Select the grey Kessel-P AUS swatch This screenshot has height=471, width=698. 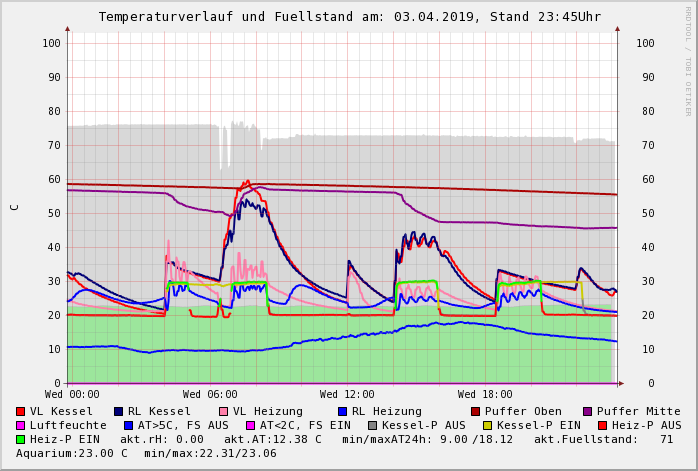pos(372,425)
